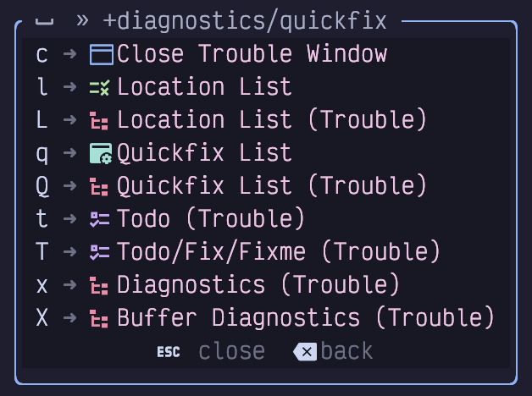Click the red icon beside Diagnostics (Trouble)
Screen dimensions: 532x396
pos(100,285)
